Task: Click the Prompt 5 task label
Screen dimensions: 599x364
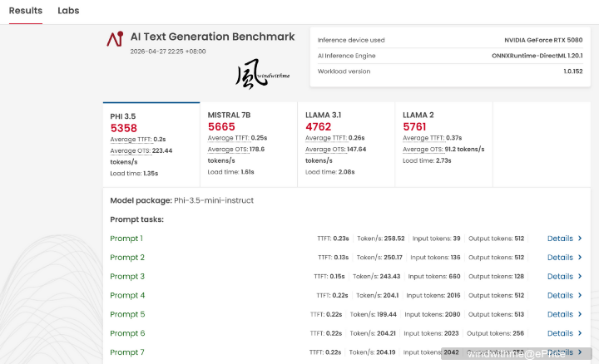Action: coord(127,314)
